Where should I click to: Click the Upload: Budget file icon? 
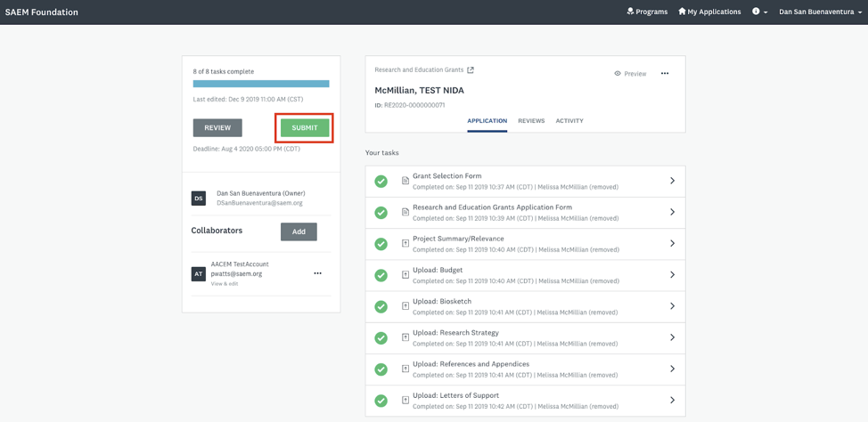[405, 275]
